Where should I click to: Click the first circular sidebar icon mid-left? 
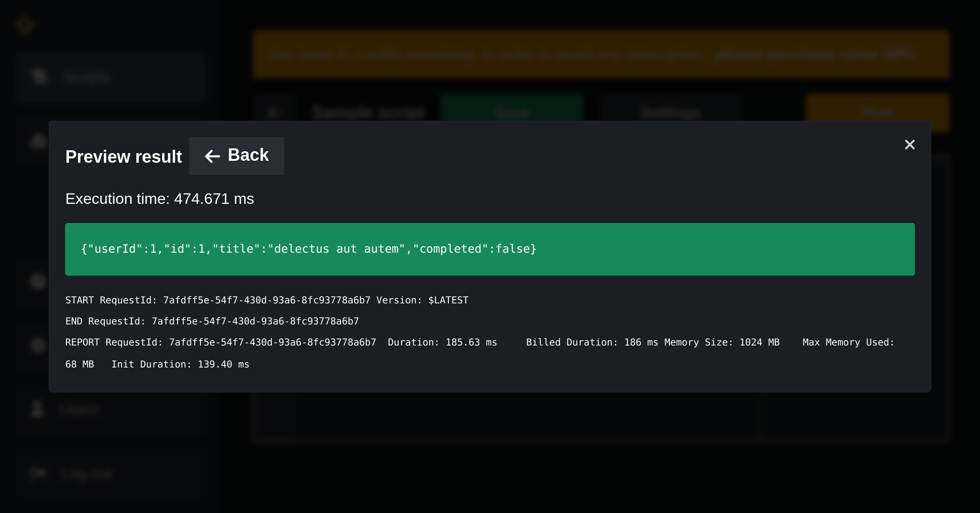(x=37, y=282)
